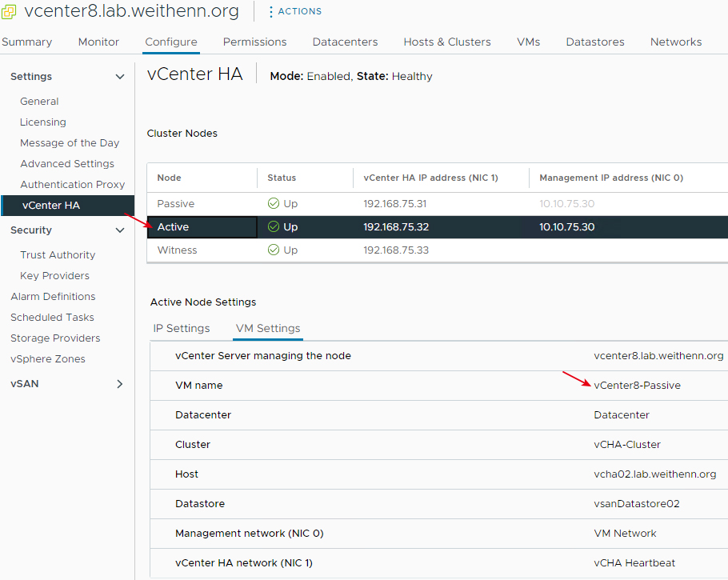Image resolution: width=728 pixels, height=580 pixels.
Task: Click the green Up status icon in the Witness row
Action: point(274,250)
